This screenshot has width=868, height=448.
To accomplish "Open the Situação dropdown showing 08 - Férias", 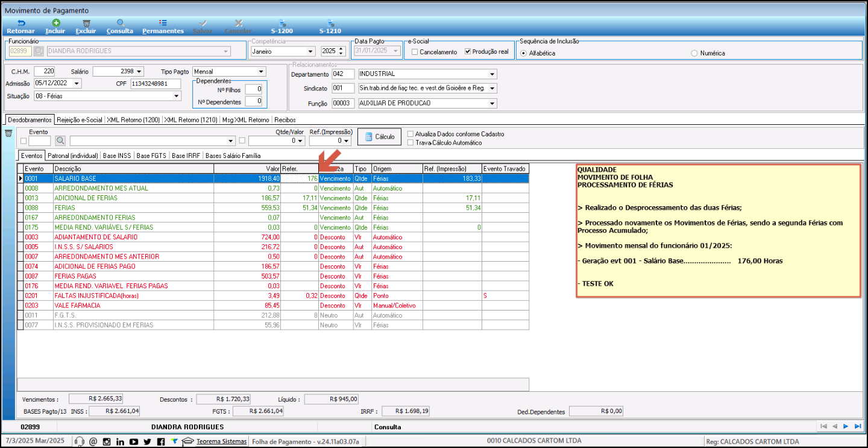I will tap(176, 96).
